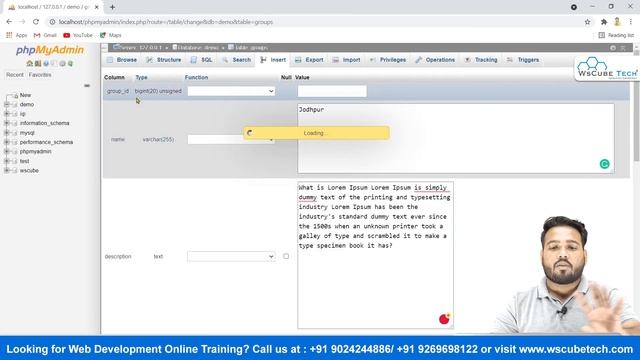Click the reload navigation panel icon
Viewport: 640px width, 360px height.
pos(70,64)
